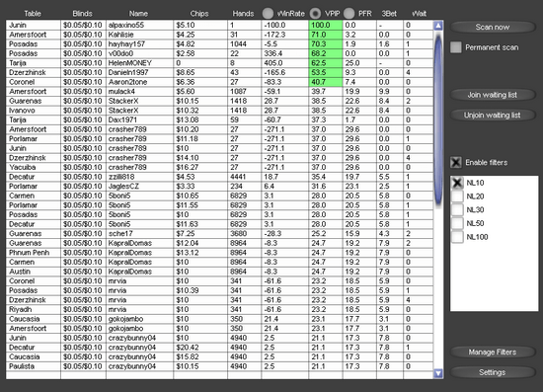The height and width of the screenshot is (392, 543).
Task: Click the Hands column header
Action: [x=243, y=14]
